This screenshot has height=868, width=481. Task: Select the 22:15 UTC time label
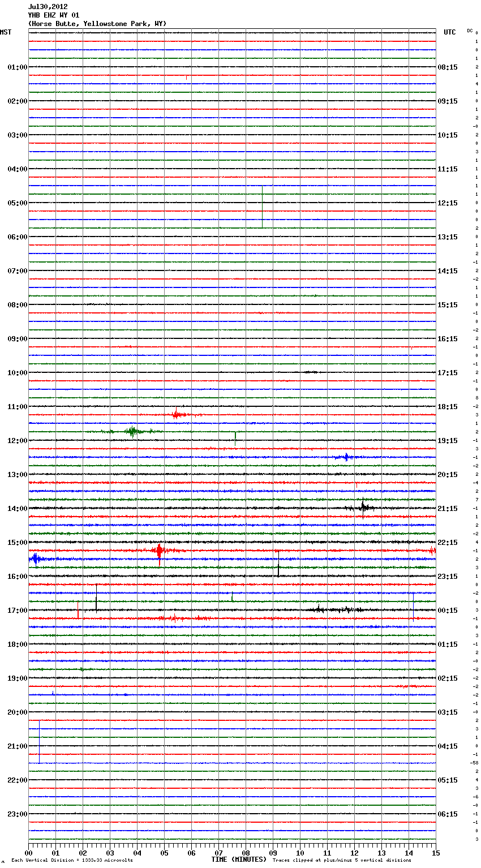click(448, 543)
